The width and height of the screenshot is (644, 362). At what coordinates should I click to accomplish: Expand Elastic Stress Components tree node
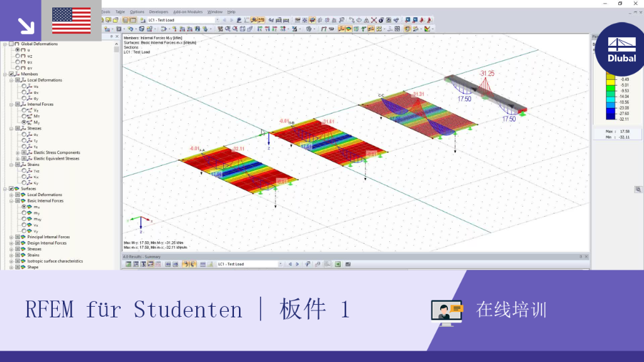(18, 153)
